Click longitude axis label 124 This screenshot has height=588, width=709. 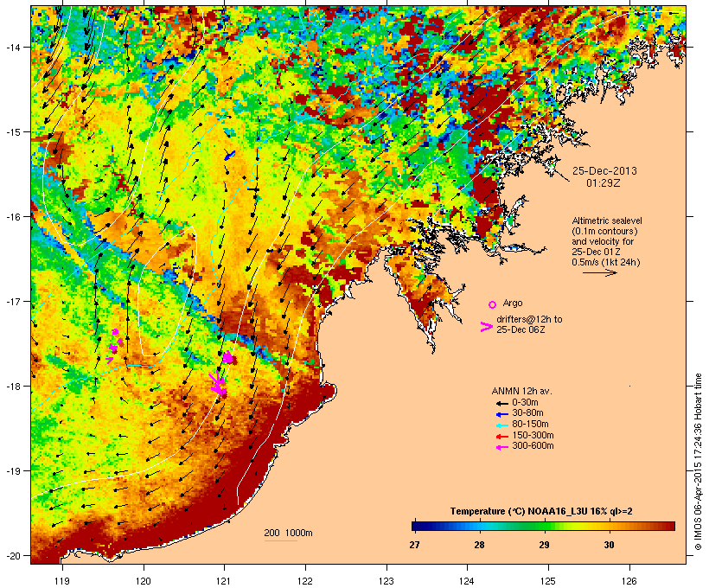(x=467, y=581)
